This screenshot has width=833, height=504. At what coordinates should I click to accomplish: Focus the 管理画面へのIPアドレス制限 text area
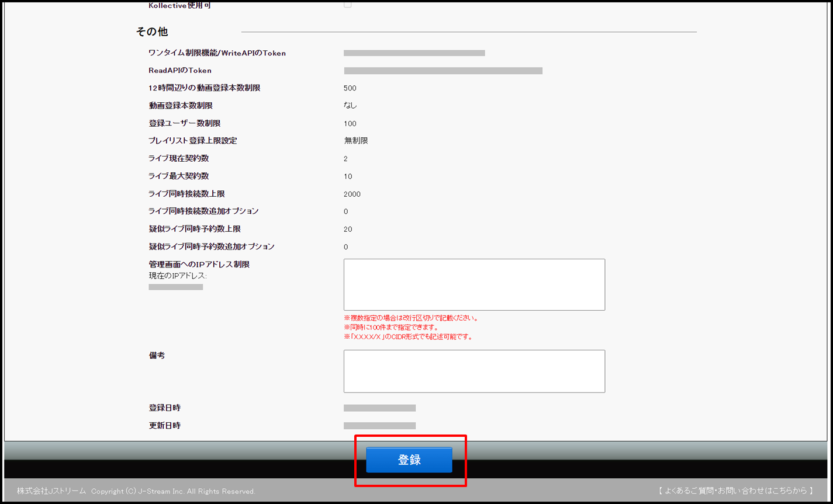pos(474,284)
